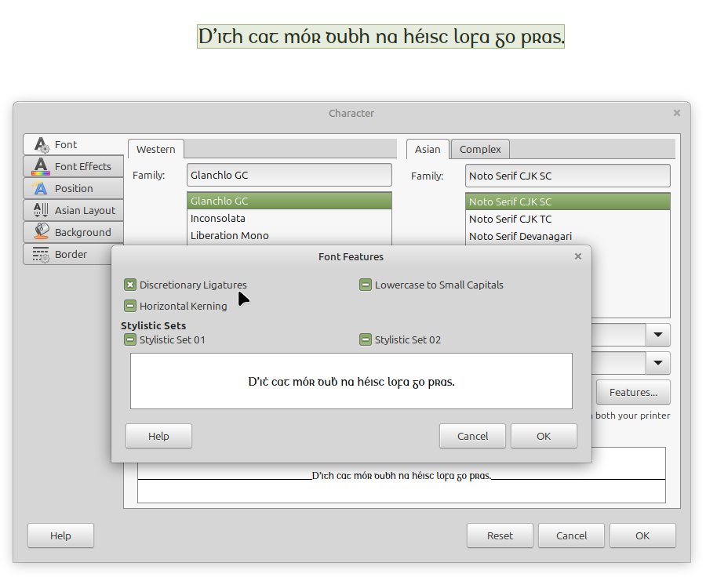Enable Stylistic Set 01

pos(130,339)
